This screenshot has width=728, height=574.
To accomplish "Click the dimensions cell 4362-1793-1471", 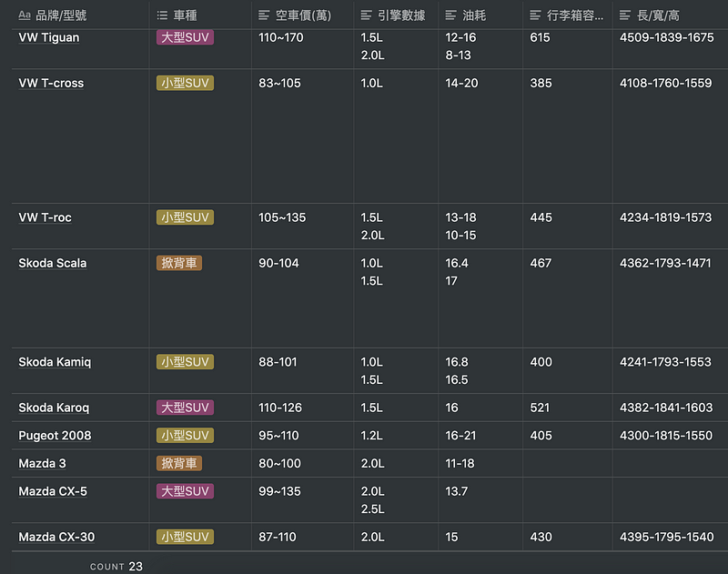I will click(x=671, y=298).
